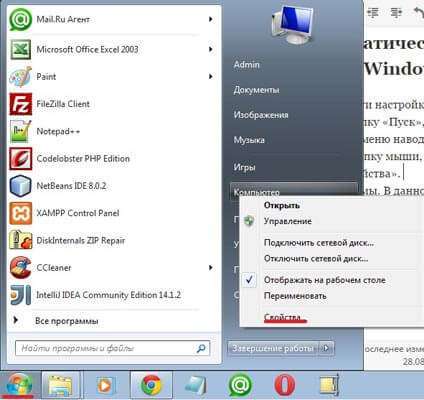
Task: Choose Управление from context menu
Action: pos(288,221)
